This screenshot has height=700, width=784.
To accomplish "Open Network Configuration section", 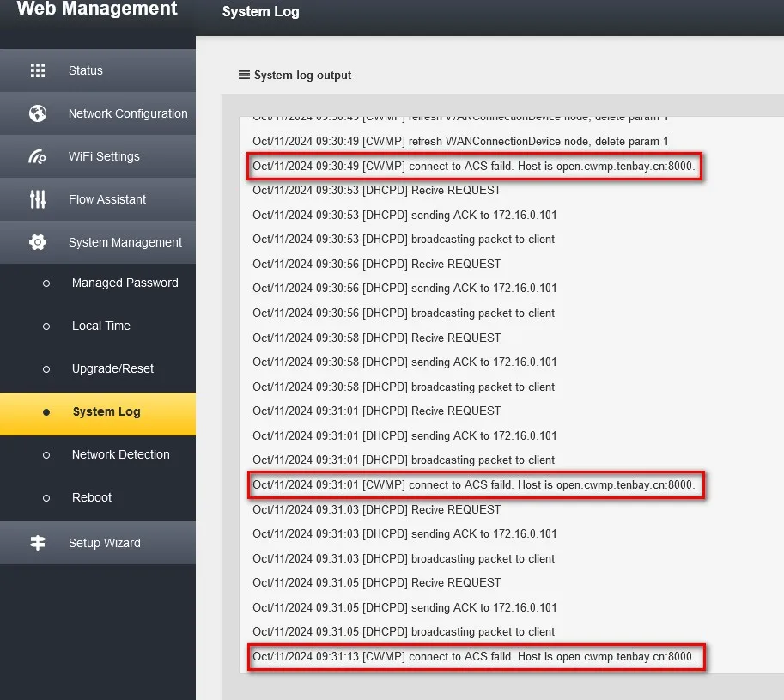I will pos(98,113).
